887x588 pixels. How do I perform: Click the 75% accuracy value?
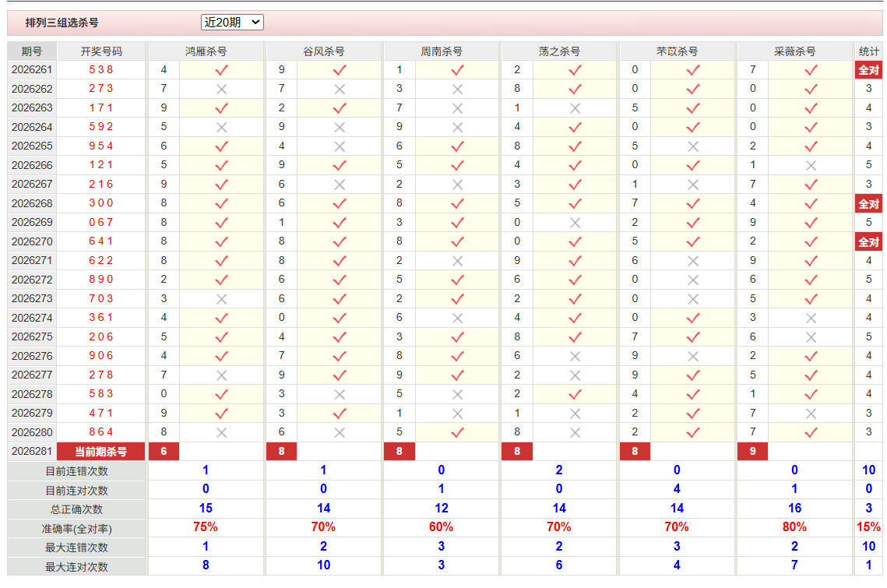pos(206,527)
